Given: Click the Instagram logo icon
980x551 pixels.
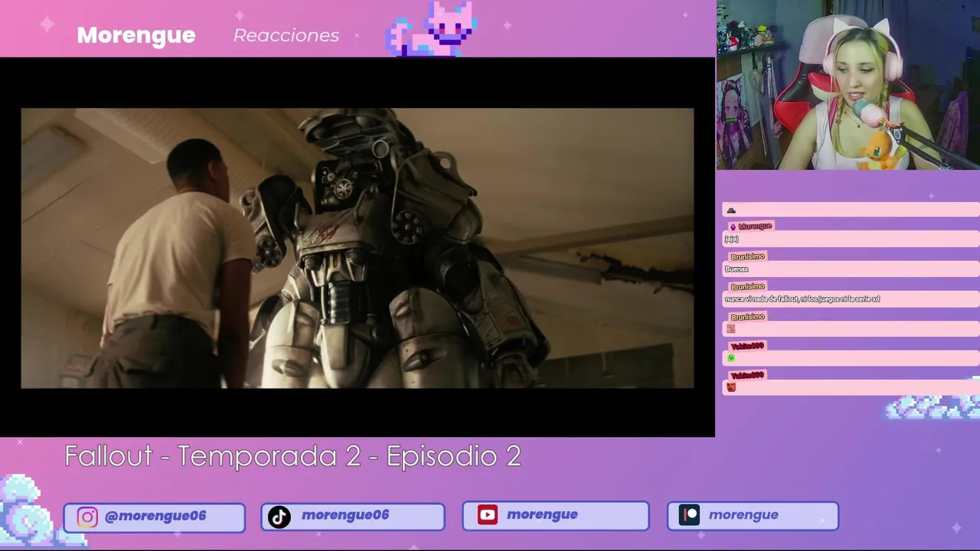Looking at the screenshot, I should point(87,517).
